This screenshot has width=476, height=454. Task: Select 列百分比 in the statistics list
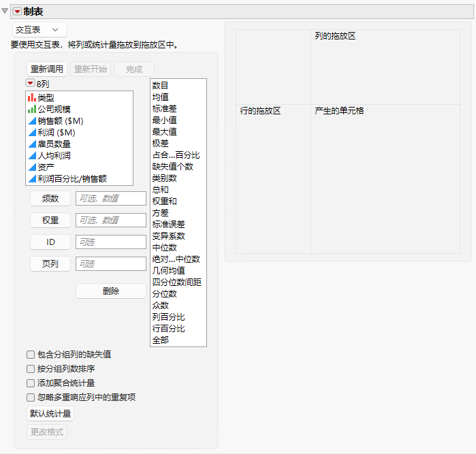[178, 317]
